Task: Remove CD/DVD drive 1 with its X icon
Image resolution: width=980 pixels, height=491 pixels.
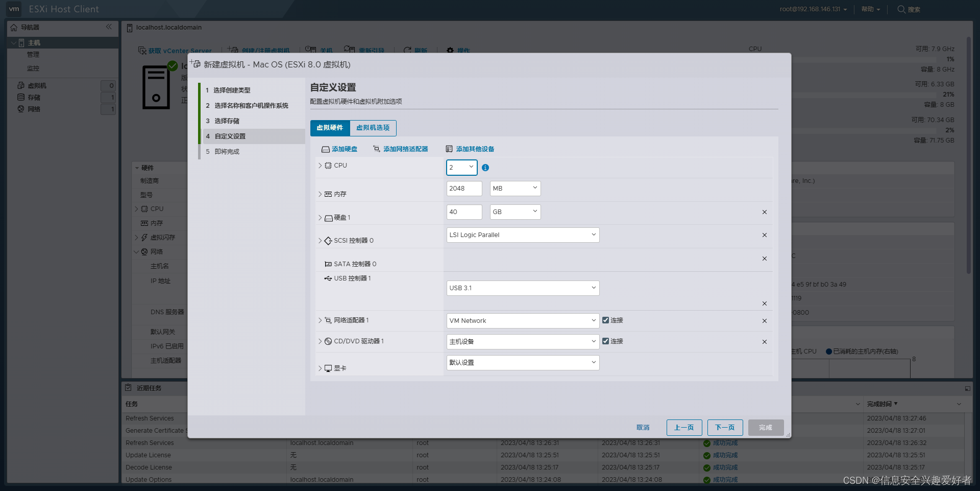Action: click(765, 342)
